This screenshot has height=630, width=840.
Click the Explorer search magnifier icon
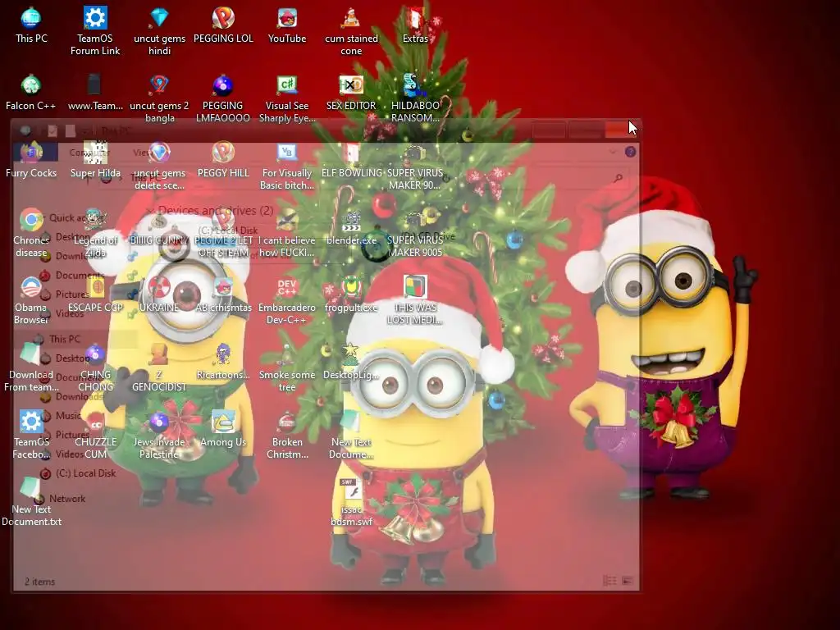tap(619, 178)
